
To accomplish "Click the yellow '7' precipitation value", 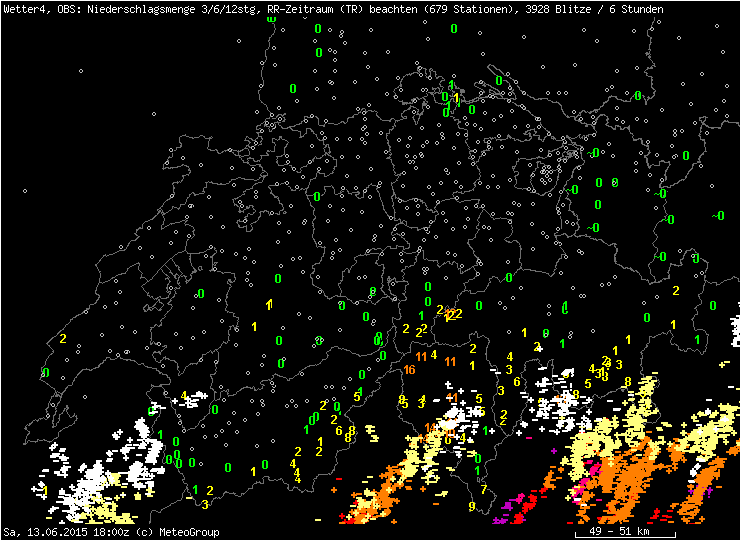I will pos(483,489).
